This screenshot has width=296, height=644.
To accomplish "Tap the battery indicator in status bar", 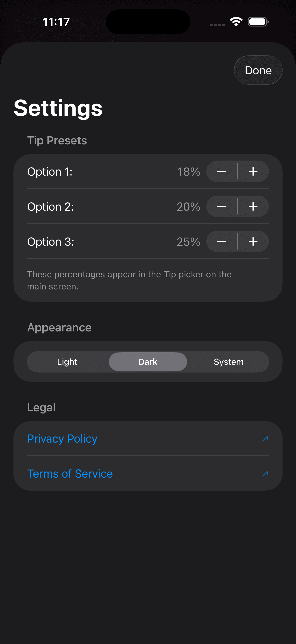I will point(258,22).
